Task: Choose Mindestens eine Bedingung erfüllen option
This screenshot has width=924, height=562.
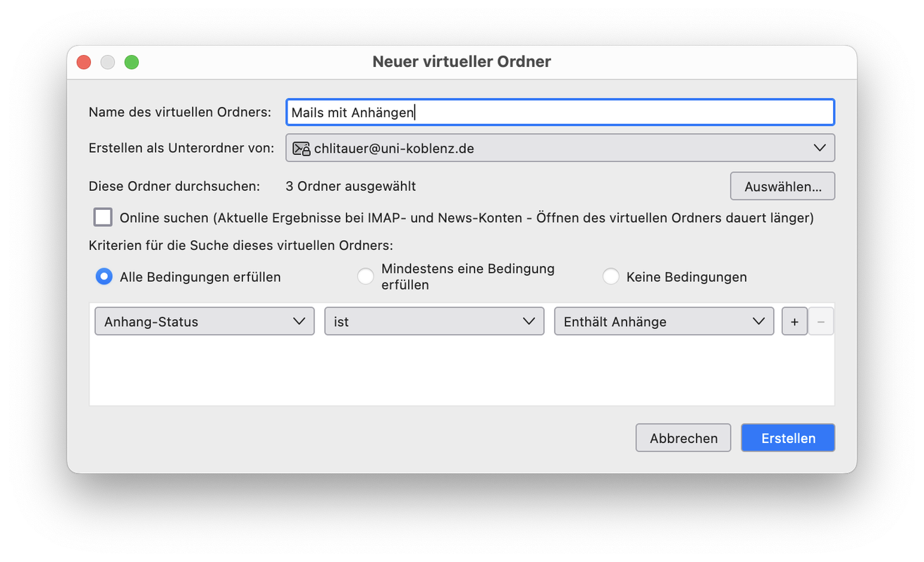Action: pyautogui.click(x=366, y=277)
